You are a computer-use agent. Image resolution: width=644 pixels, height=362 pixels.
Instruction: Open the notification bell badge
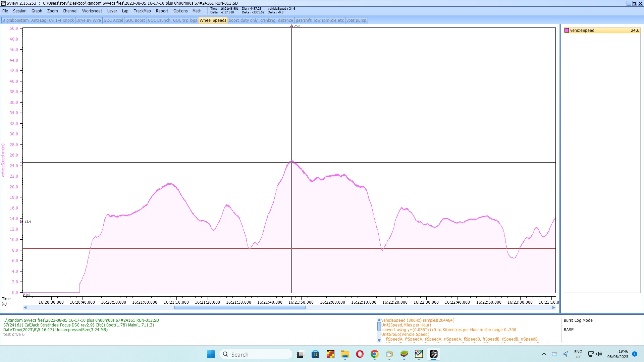point(635,354)
